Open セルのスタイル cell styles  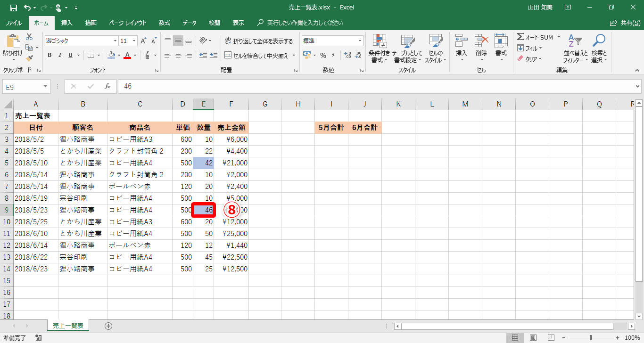pos(435,49)
